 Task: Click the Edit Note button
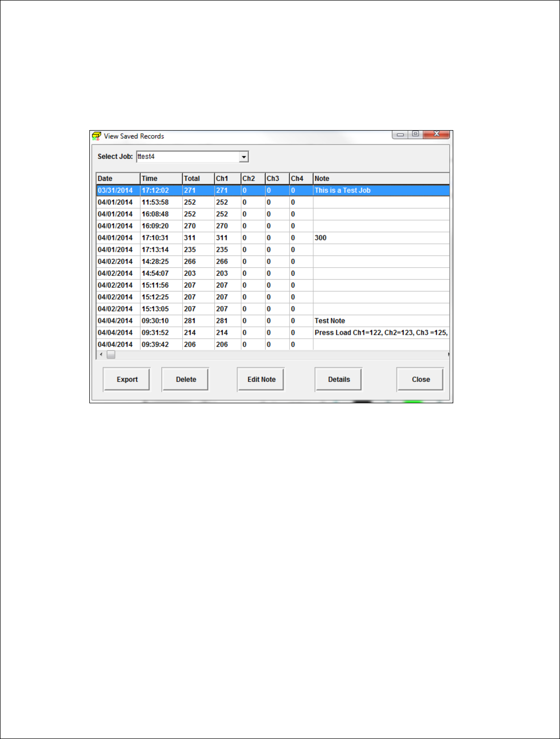261,379
